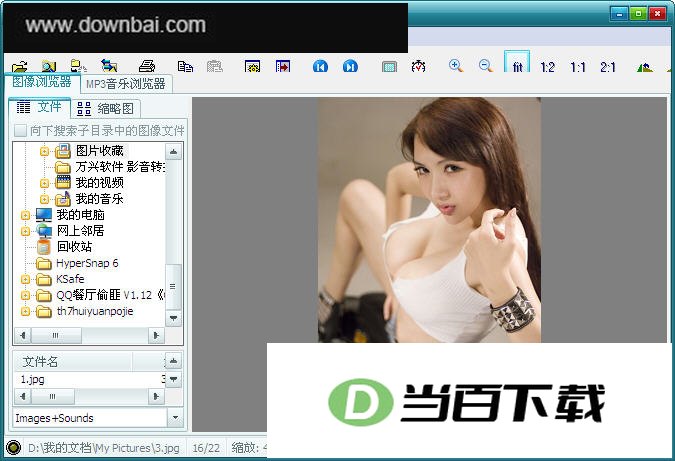Click the printer icon
This screenshot has height=461, width=675.
(x=147, y=66)
